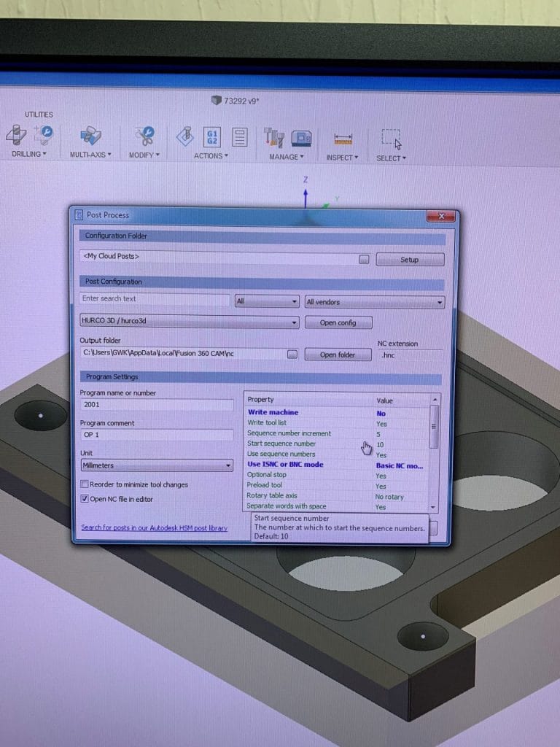Click the Drilling tool icon
Screen dimensions: 560x747
point(16,136)
